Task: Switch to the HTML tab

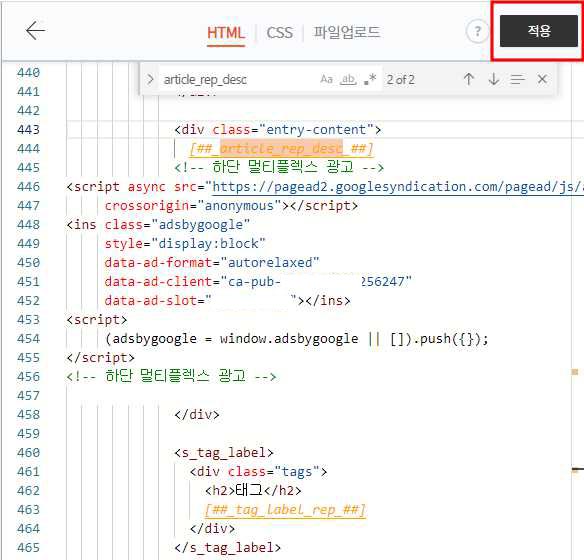Action: pyautogui.click(x=226, y=33)
